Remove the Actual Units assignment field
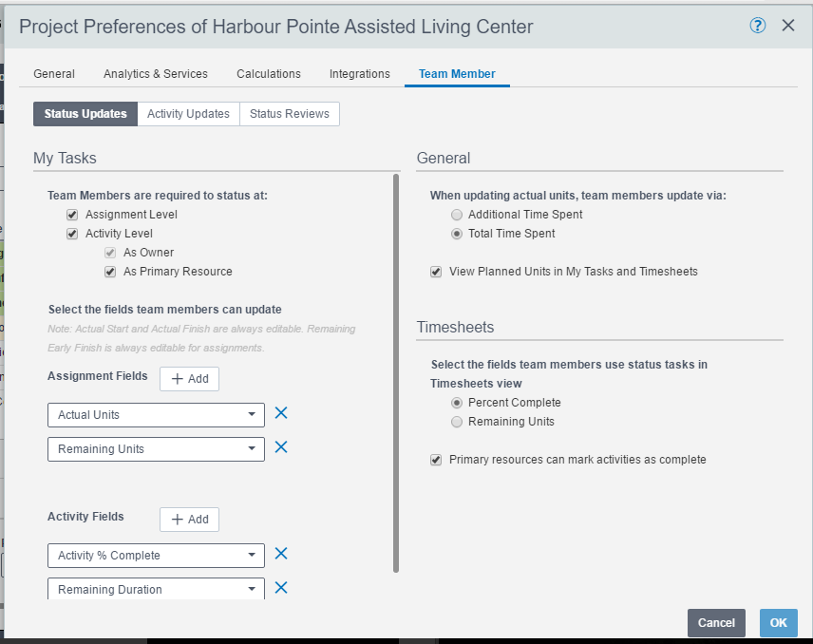Image resolution: width=813 pixels, height=644 pixels. (281, 413)
